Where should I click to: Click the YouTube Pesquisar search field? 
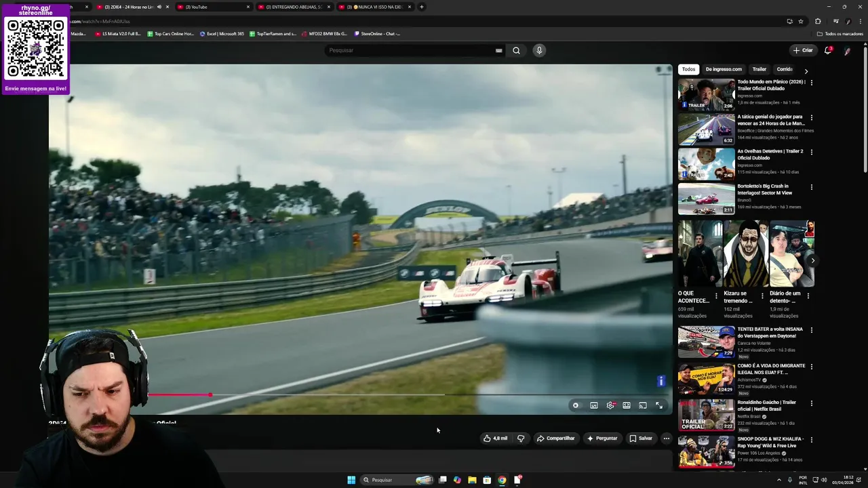click(414, 50)
